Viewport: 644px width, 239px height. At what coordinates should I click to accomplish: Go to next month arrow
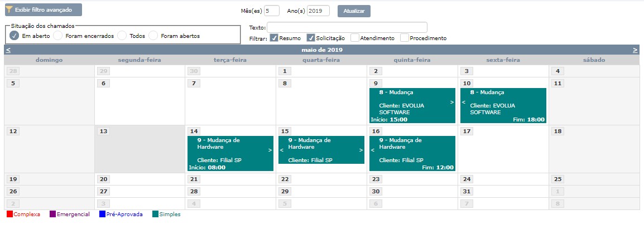coord(635,50)
